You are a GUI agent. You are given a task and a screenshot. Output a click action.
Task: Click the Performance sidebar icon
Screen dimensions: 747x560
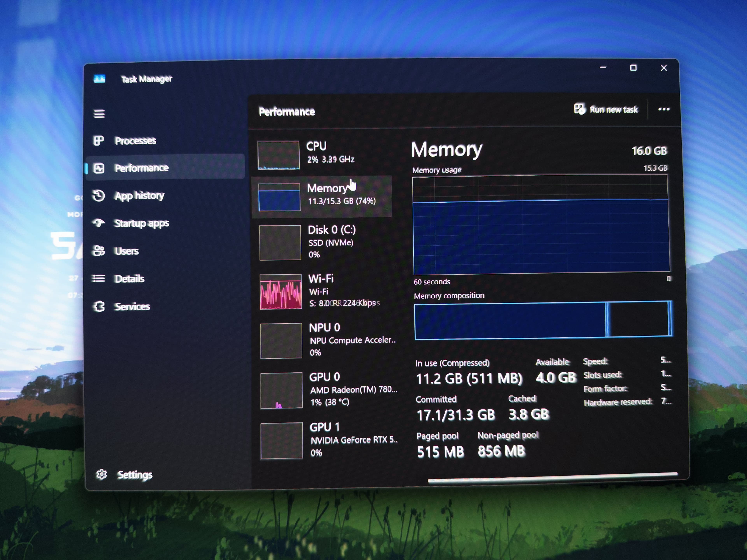tap(99, 168)
